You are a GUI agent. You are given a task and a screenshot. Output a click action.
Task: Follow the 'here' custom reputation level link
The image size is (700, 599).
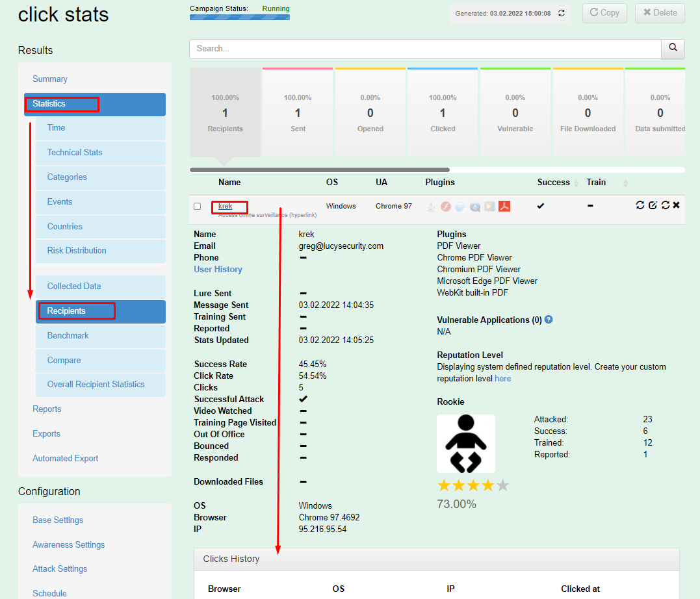point(502,379)
